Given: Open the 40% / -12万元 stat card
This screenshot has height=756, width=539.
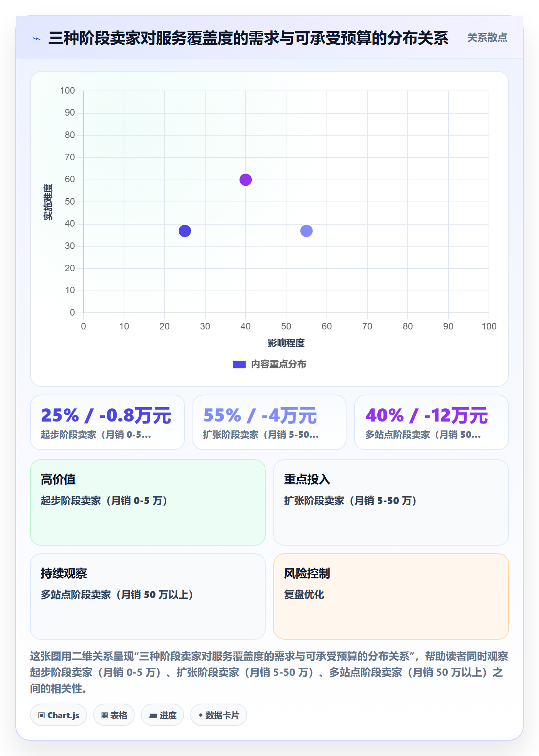Looking at the screenshot, I should [432, 422].
